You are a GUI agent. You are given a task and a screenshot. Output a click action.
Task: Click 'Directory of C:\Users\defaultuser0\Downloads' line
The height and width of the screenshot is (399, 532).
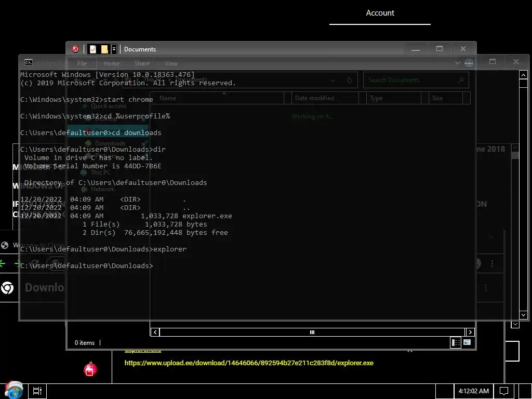tap(115, 182)
